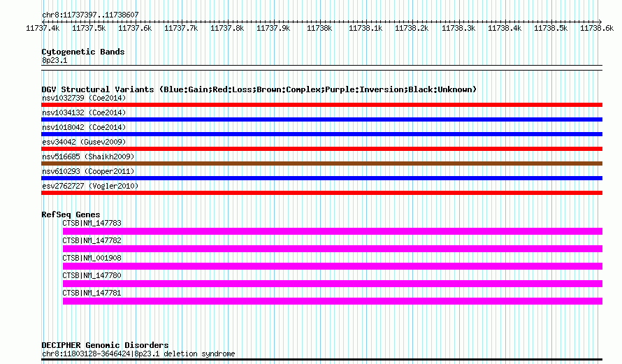Click the CTSB|NM_147782 transcript label
Viewport: 622px width, 364px height.
click(92, 240)
